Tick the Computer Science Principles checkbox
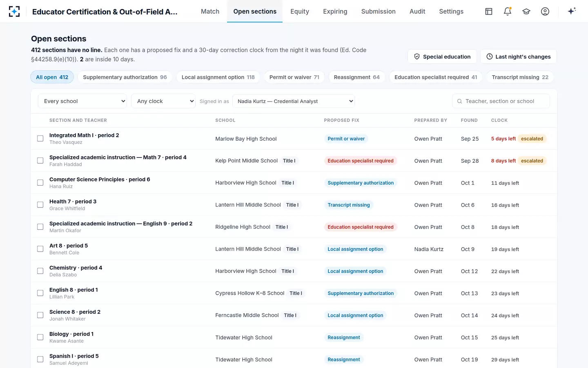 click(x=40, y=183)
